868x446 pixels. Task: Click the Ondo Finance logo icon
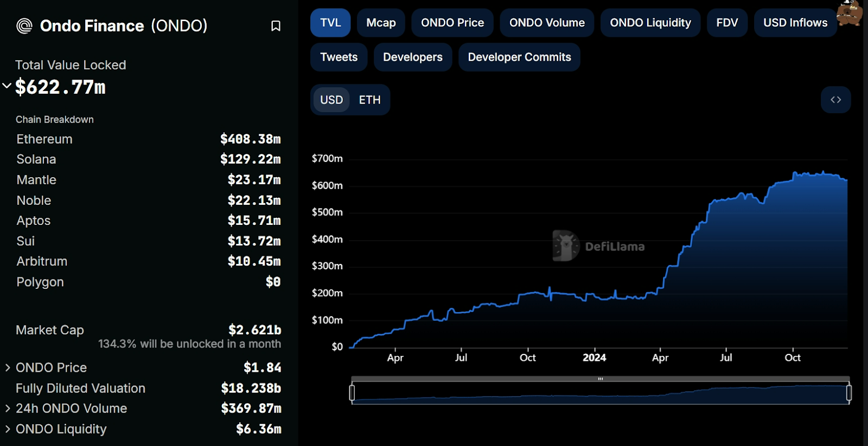(x=24, y=25)
